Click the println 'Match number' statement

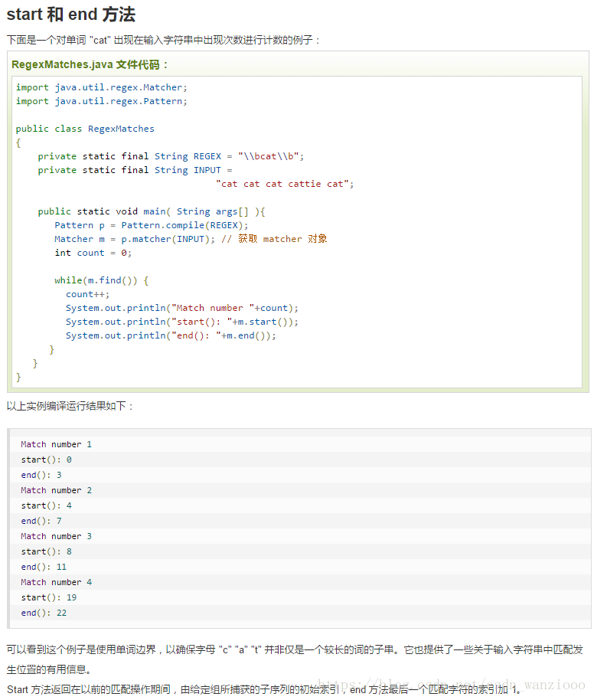click(x=181, y=308)
